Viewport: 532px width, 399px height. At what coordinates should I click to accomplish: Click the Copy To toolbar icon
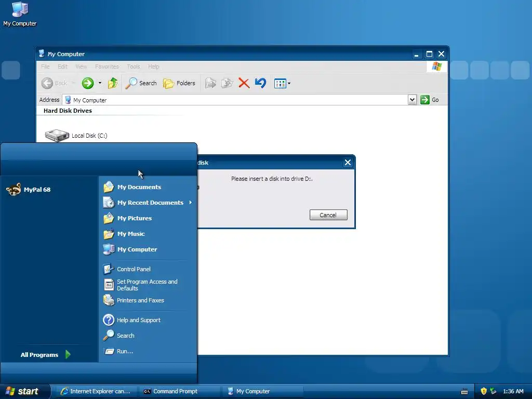coord(227,83)
